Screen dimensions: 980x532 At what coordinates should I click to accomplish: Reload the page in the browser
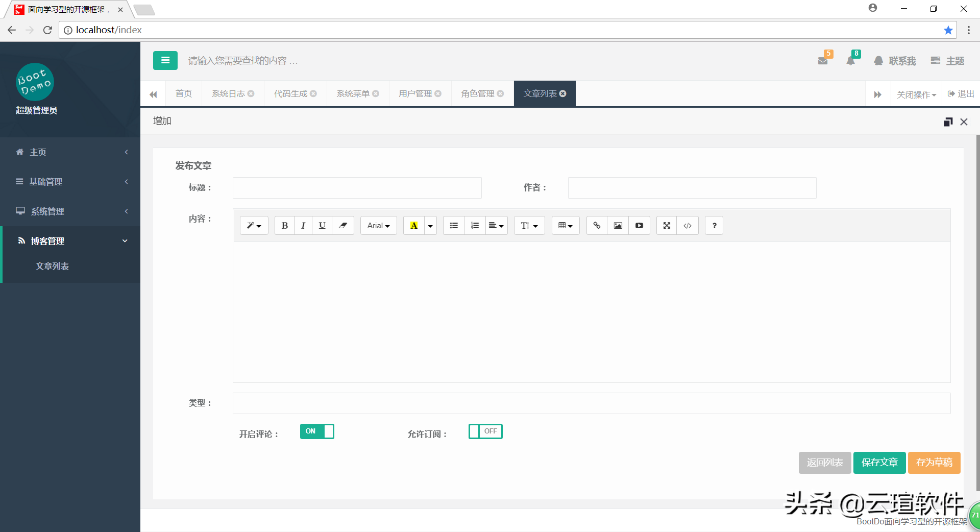coord(47,30)
